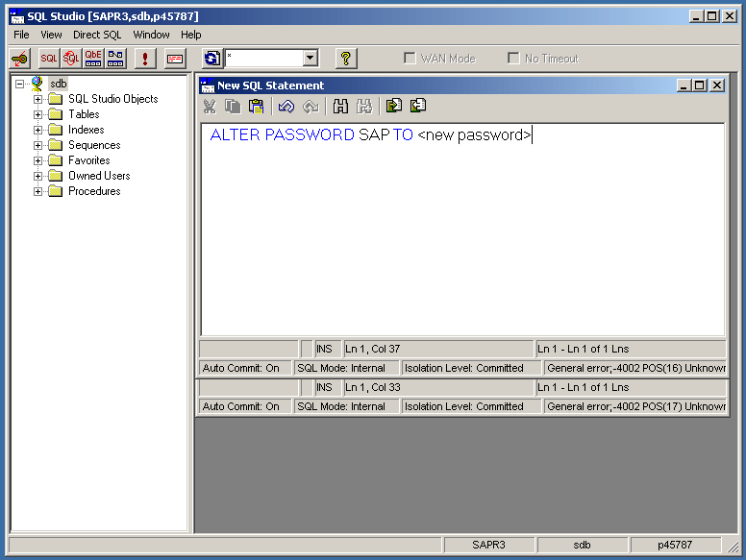Click the New SQL Statement window icon

(208, 85)
